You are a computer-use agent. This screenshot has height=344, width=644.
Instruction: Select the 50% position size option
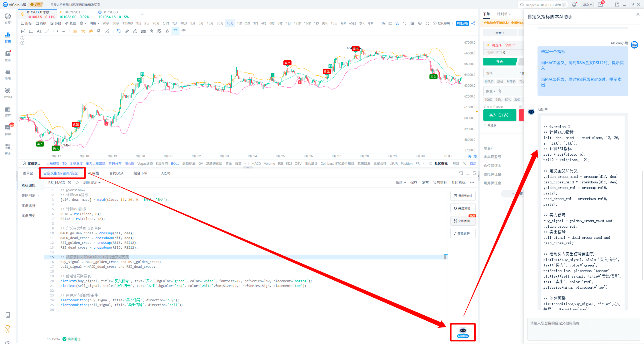(x=508, y=100)
